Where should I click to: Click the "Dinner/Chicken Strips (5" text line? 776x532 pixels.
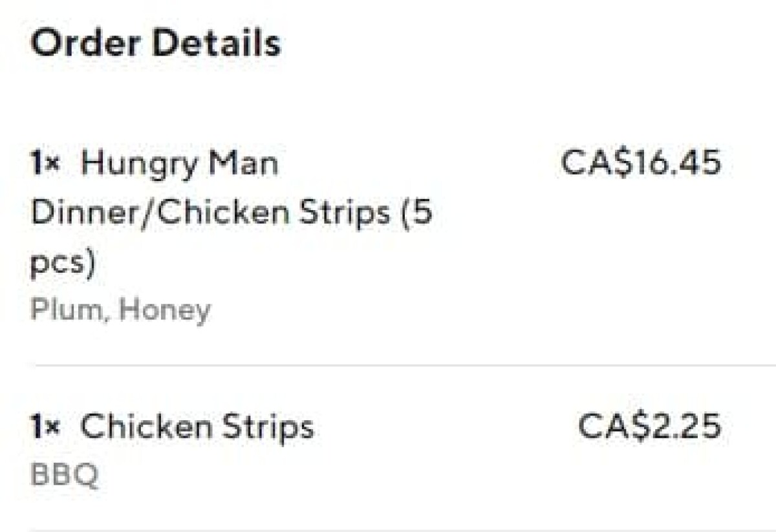231,213
